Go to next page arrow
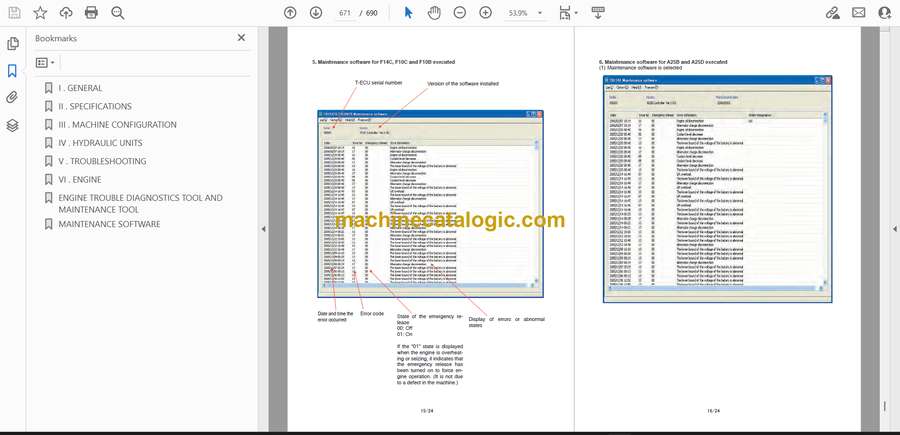This screenshot has width=900, height=435. coord(316,13)
